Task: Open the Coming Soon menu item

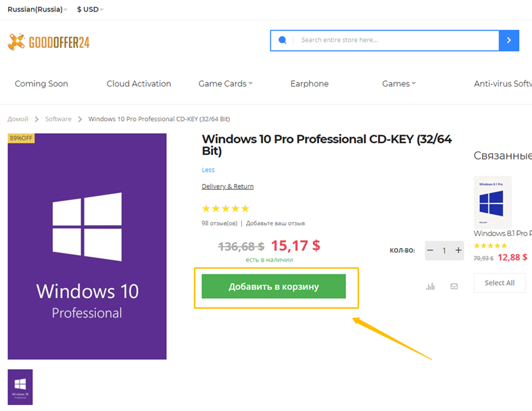Action: click(41, 84)
